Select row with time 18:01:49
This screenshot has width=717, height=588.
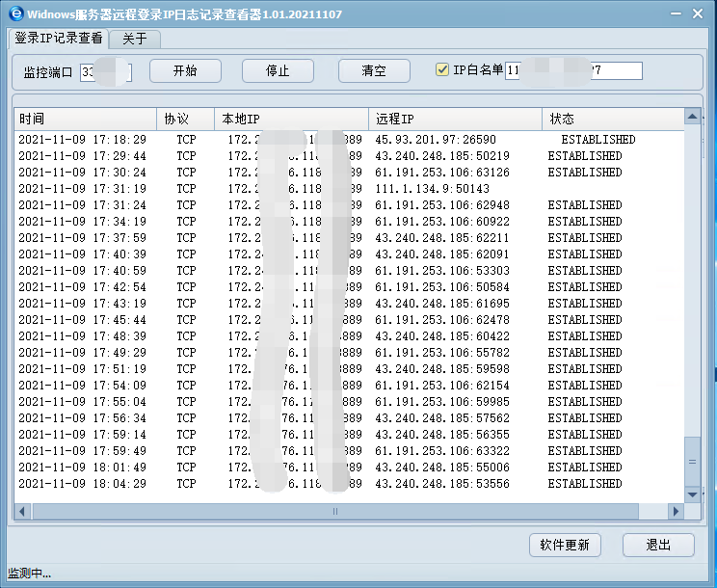click(350, 468)
